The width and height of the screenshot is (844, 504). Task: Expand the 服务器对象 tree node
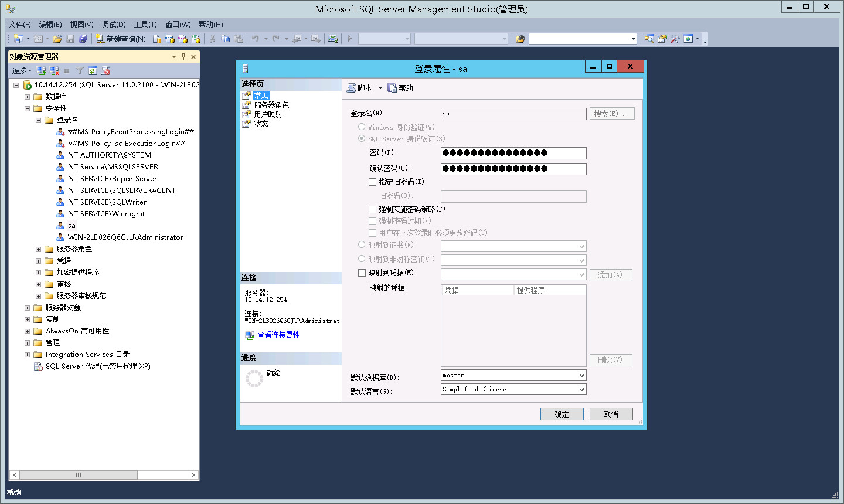tap(27, 308)
